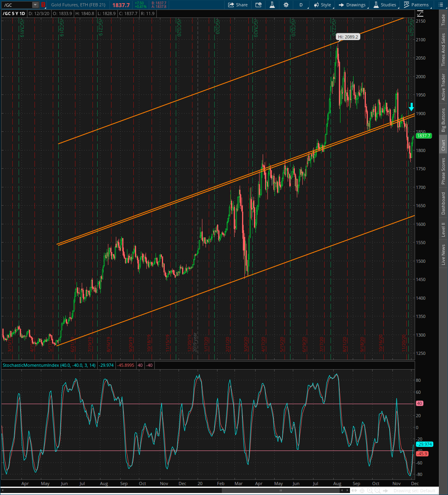This screenshot has height=495, width=448.
Task: Click the -29.974 SMI value bubble
Action: pos(424,444)
